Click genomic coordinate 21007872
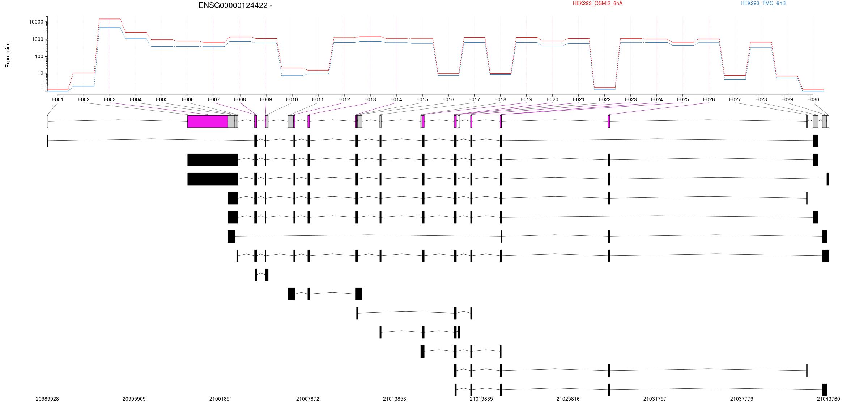Viewport: 868px width, 405px height. tap(307, 399)
